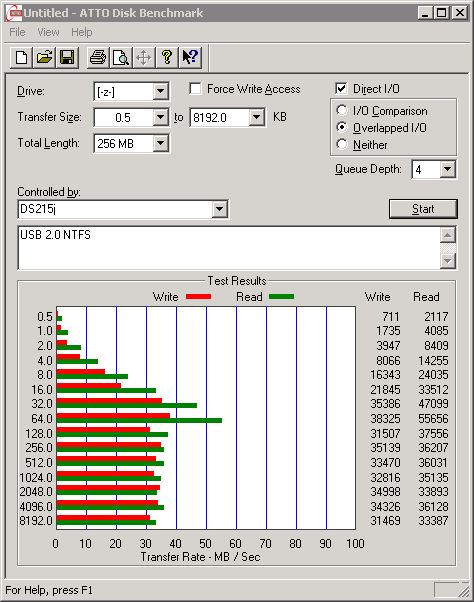This screenshot has width=474, height=602.
Task: Uncheck the Direct I/O checkbox
Action: tap(341, 89)
